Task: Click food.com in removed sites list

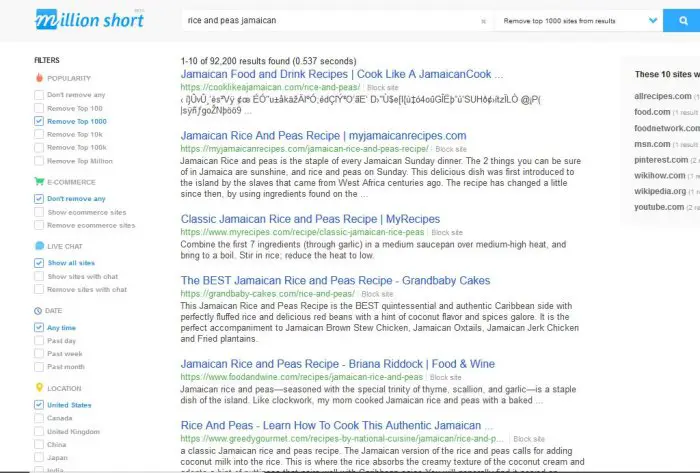Action: coord(652,112)
